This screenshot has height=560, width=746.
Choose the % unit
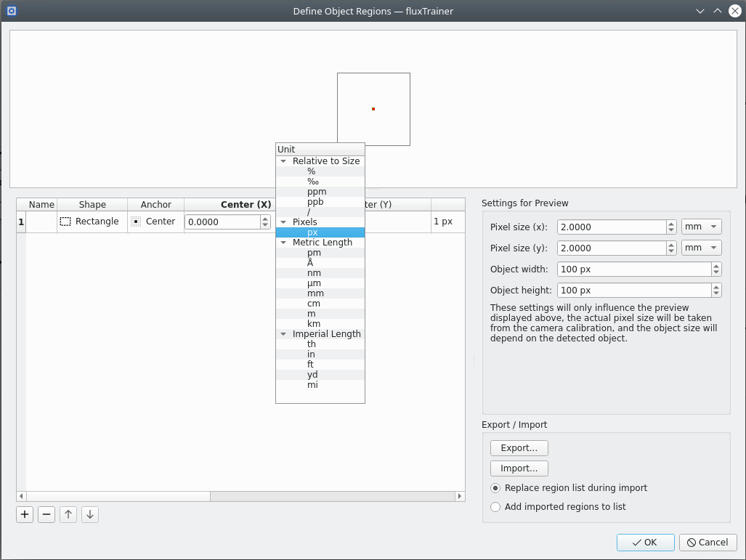coord(320,171)
